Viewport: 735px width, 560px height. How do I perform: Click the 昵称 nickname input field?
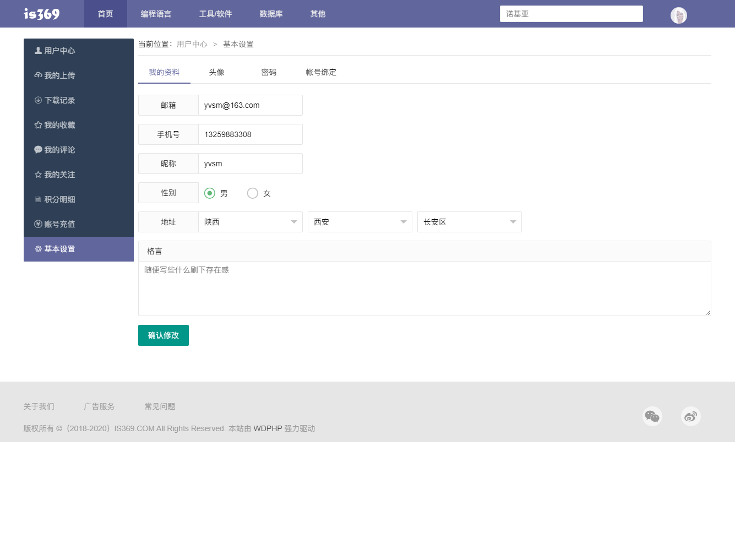tap(251, 164)
